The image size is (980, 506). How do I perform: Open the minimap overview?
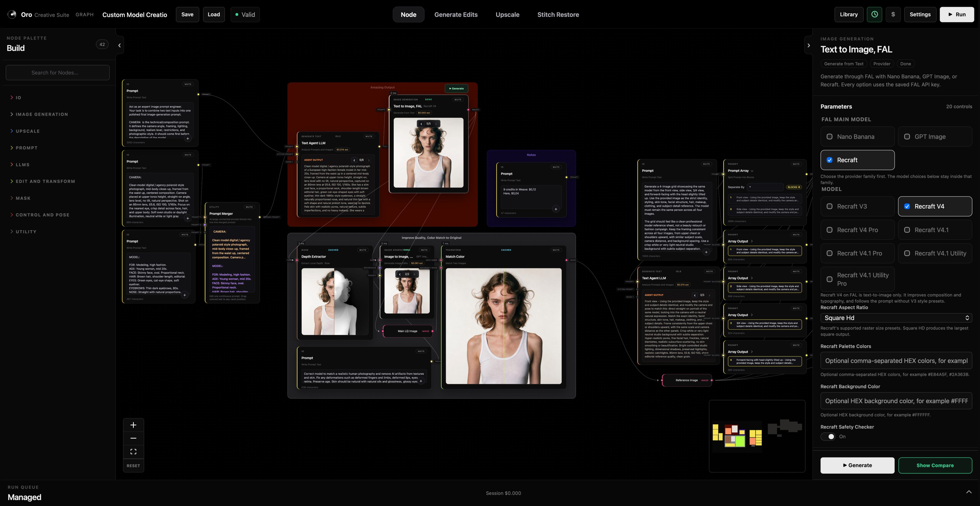[x=757, y=436]
